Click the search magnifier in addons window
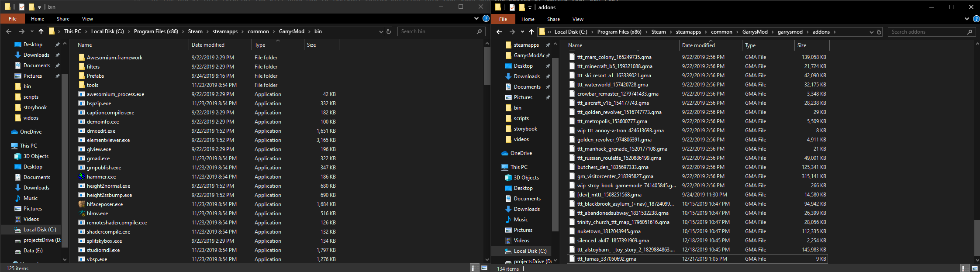980x272 pixels. click(970, 32)
